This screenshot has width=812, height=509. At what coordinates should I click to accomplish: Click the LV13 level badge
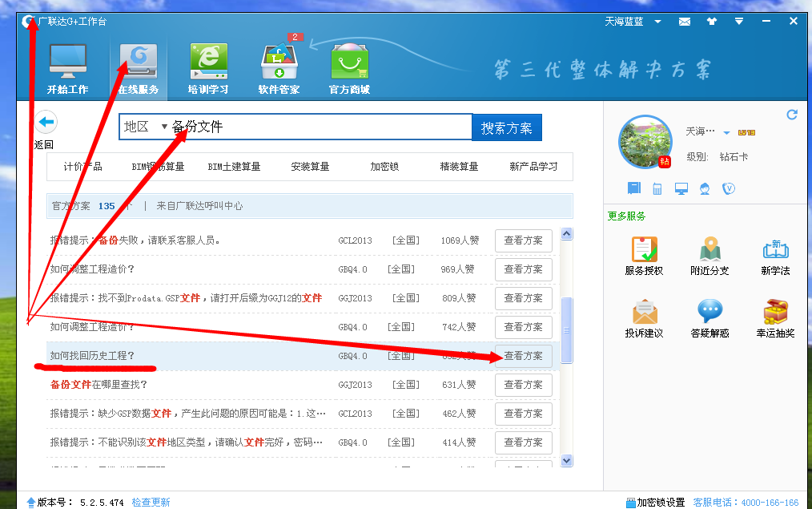pyautogui.click(x=747, y=133)
